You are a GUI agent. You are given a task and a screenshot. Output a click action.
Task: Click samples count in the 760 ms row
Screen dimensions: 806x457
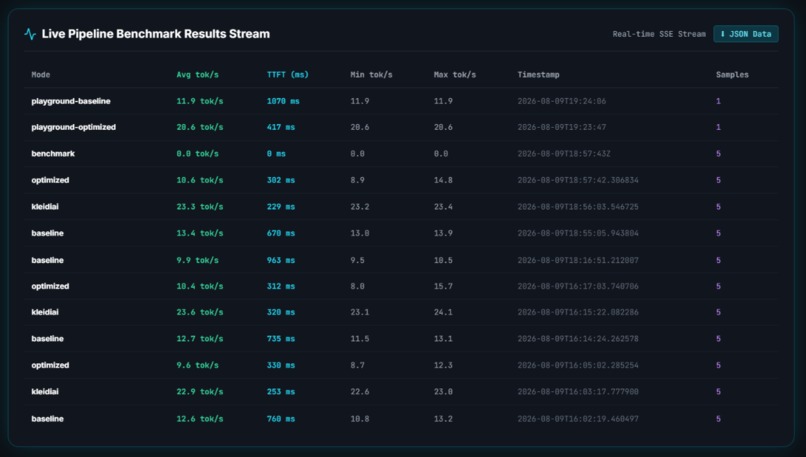tap(718, 418)
